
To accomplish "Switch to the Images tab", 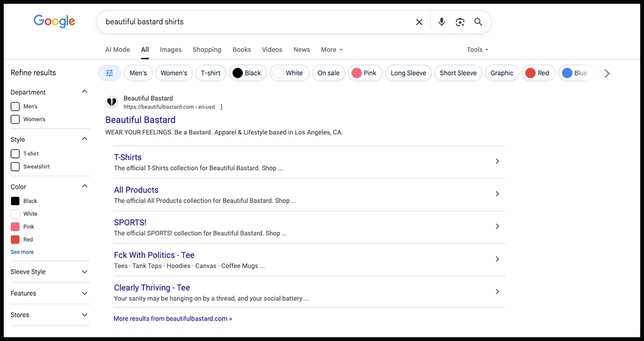I will pos(171,49).
